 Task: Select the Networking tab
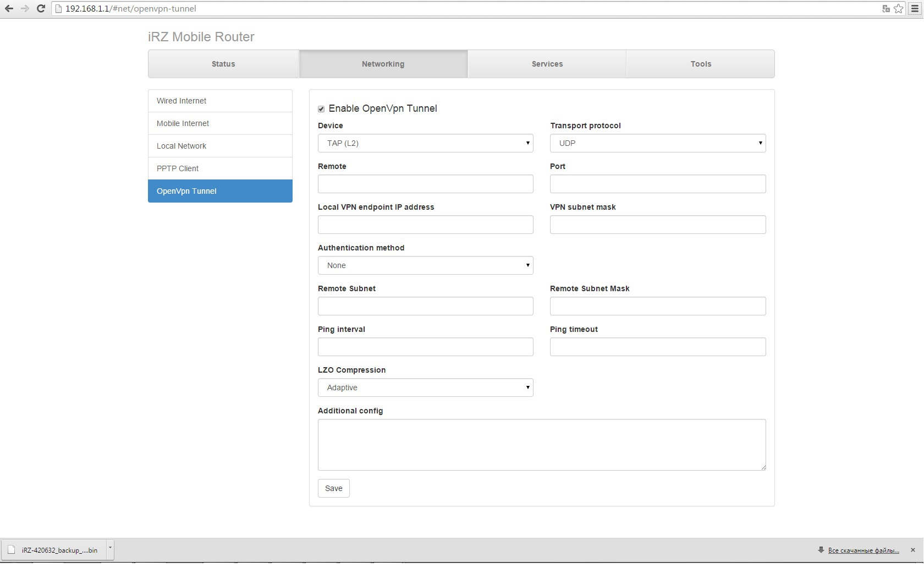(x=383, y=64)
